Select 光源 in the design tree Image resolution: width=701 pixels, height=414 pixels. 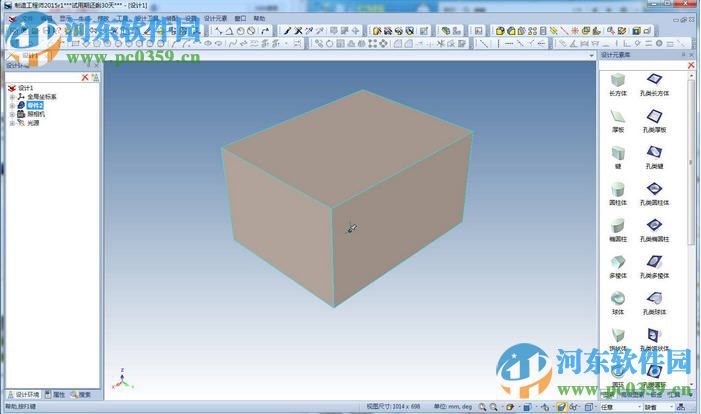tap(33, 123)
